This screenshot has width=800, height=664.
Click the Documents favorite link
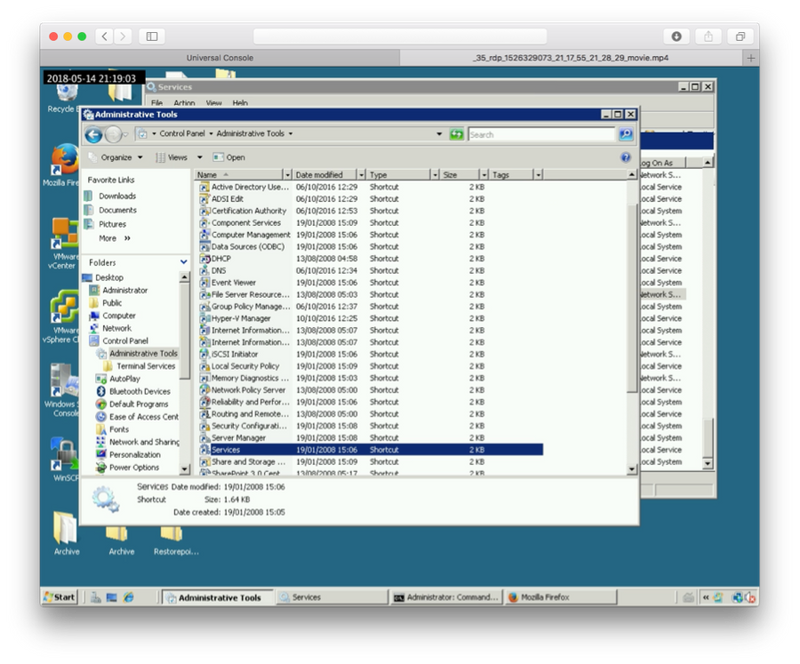coord(117,210)
